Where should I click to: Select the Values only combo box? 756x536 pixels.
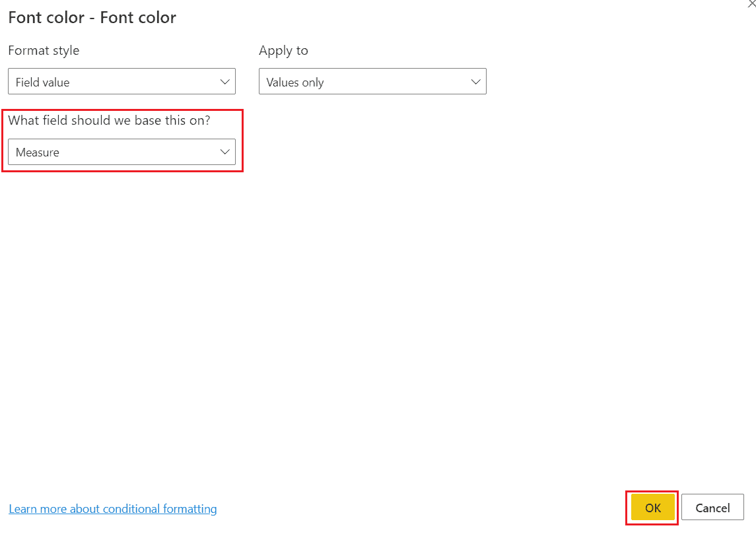372,81
